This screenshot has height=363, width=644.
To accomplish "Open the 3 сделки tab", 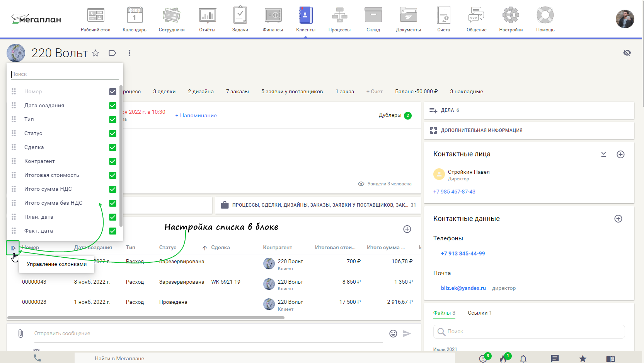I will 164,92.
